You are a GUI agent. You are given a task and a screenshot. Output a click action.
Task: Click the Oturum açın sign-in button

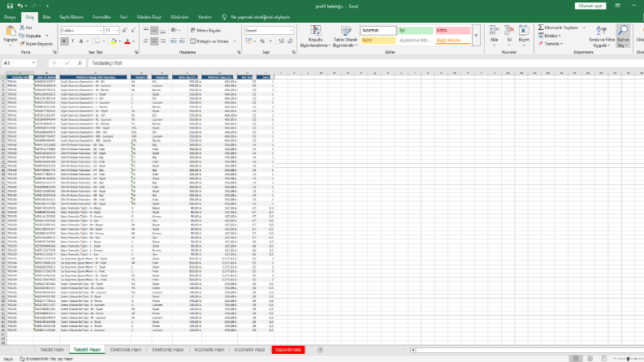(590, 6)
